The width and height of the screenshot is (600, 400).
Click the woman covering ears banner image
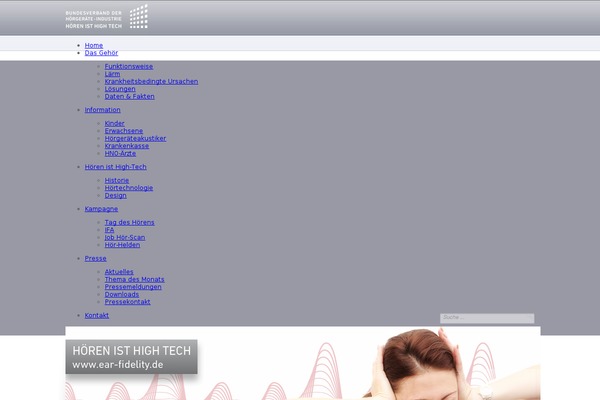tap(303, 363)
